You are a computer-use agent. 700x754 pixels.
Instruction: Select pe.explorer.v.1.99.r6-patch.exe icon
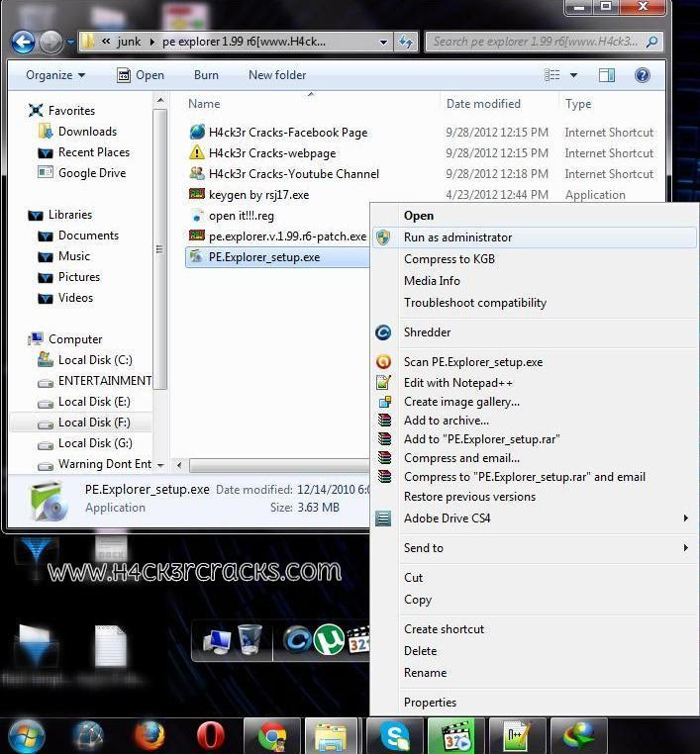[197, 236]
